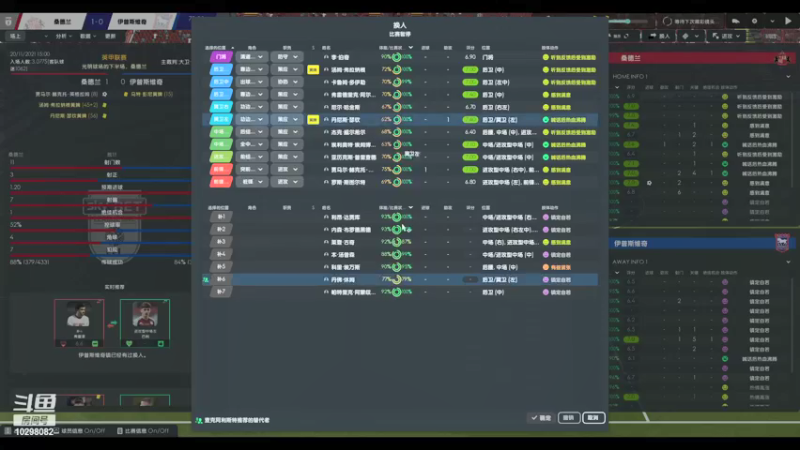The height and width of the screenshot is (450, 800).
Task: Click the 77% condition substitute row name
Action: 342,280
